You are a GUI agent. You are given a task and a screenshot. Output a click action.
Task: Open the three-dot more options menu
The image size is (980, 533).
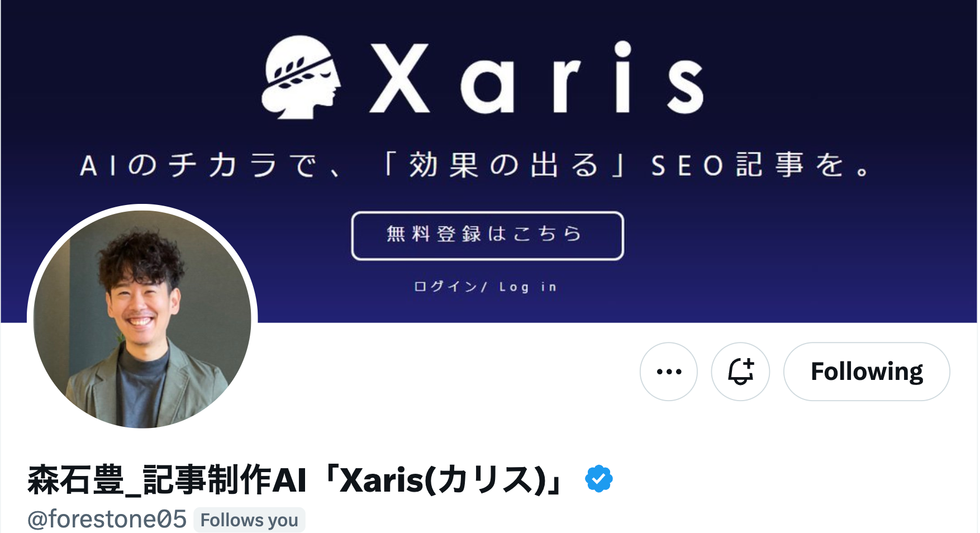(669, 372)
